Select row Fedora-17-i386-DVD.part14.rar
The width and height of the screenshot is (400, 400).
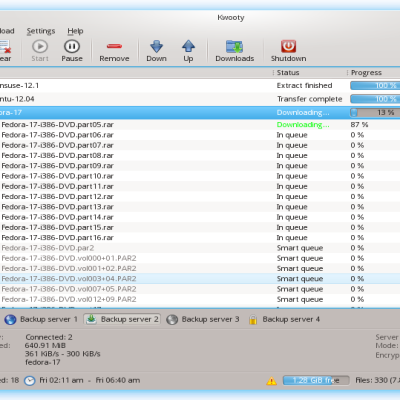coord(200,217)
